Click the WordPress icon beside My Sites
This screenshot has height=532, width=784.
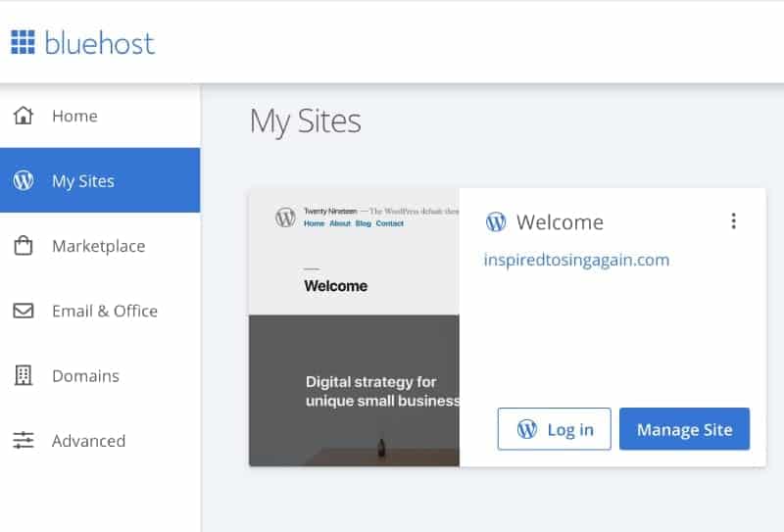point(24,180)
